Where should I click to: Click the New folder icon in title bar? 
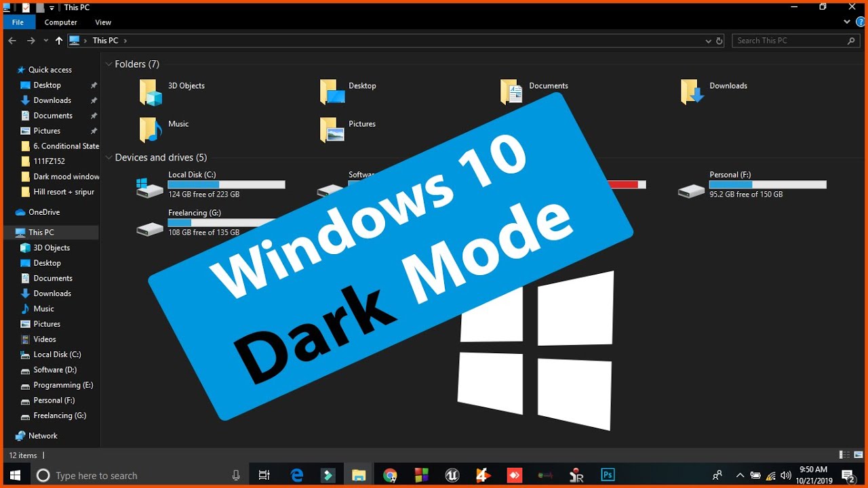coord(39,7)
